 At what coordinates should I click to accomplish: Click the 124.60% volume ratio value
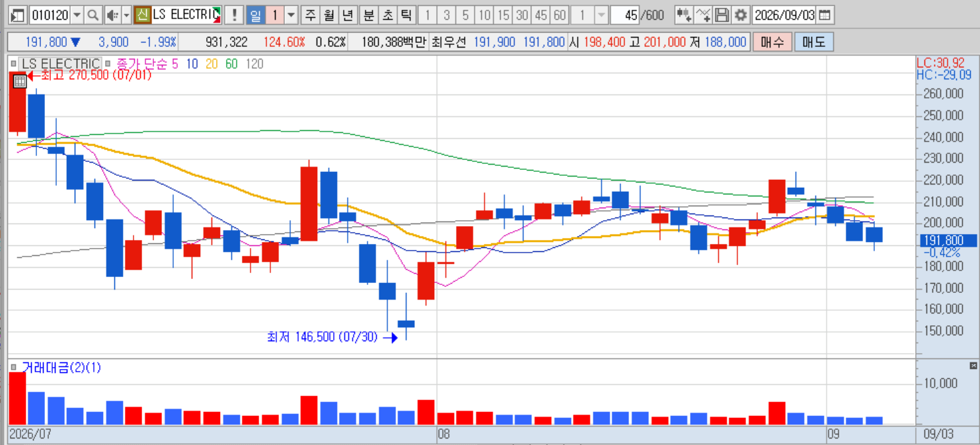point(284,42)
